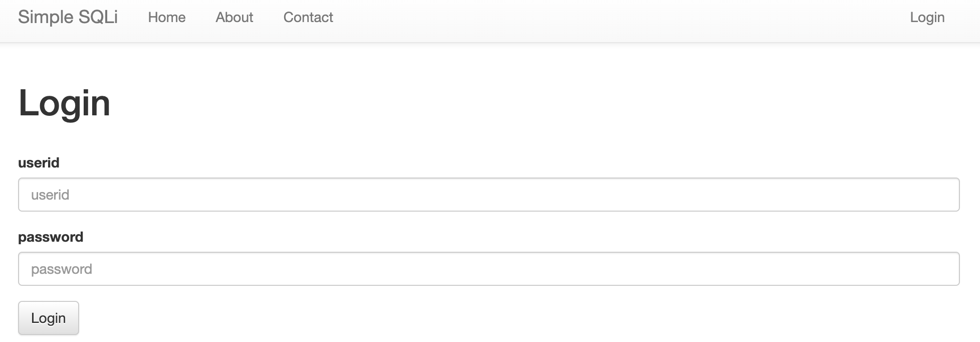Focus the userid text field
This screenshot has height=342, width=980.
tap(488, 195)
